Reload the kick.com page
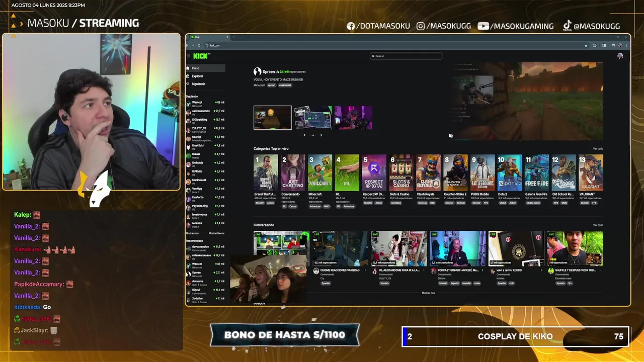Screen dimensions: 644x362 pyautogui.click(x=199, y=45)
